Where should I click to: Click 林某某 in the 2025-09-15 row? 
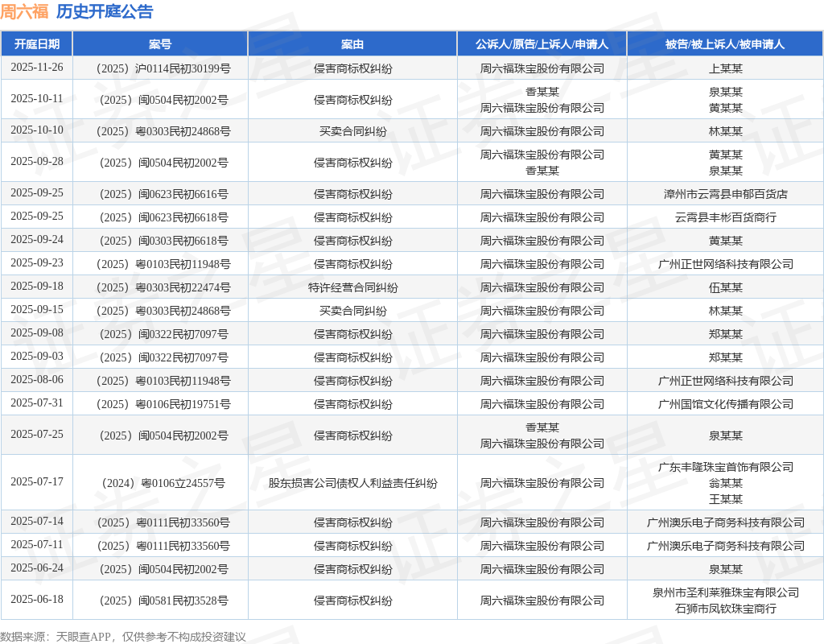pyautogui.click(x=725, y=311)
